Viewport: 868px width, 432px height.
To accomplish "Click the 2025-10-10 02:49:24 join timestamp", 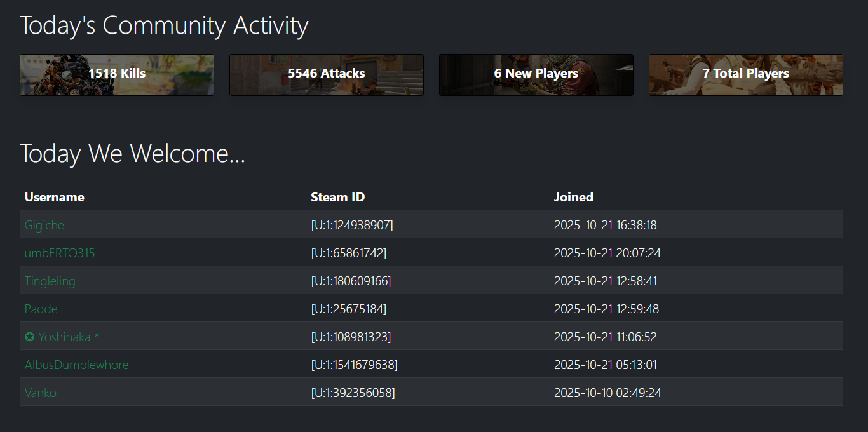I will pyautogui.click(x=607, y=393).
